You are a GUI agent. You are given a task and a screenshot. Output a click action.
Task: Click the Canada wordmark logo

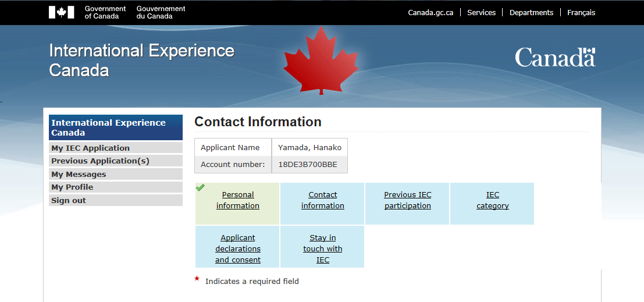pyautogui.click(x=555, y=57)
